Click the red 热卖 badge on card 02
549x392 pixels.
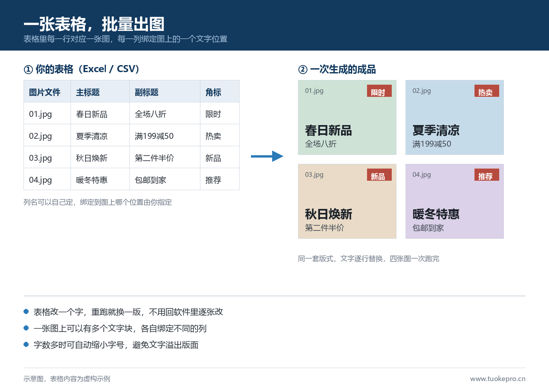tap(487, 91)
